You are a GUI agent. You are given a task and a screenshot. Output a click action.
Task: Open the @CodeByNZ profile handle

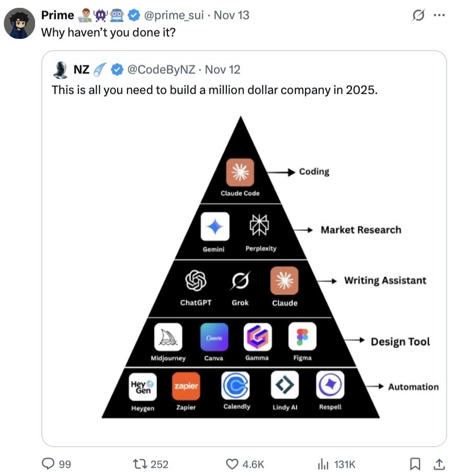pyautogui.click(x=160, y=70)
